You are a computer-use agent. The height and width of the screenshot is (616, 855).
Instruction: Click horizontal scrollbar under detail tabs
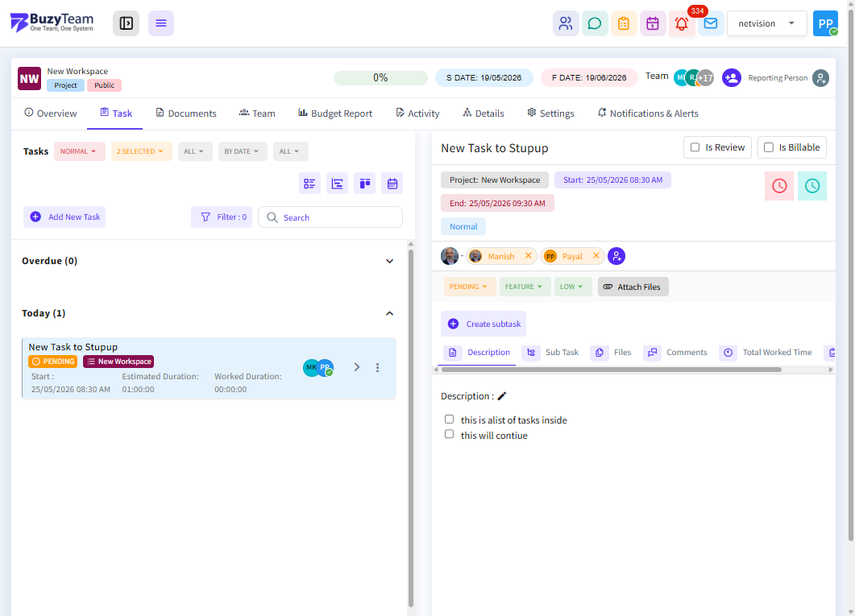tap(612, 370)
